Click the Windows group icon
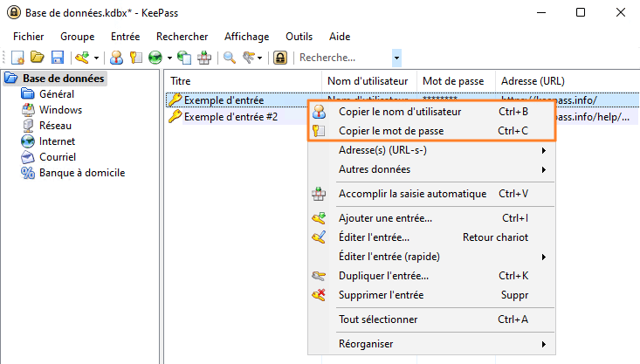This screenshot has width=640, height=364. point(28,110)
